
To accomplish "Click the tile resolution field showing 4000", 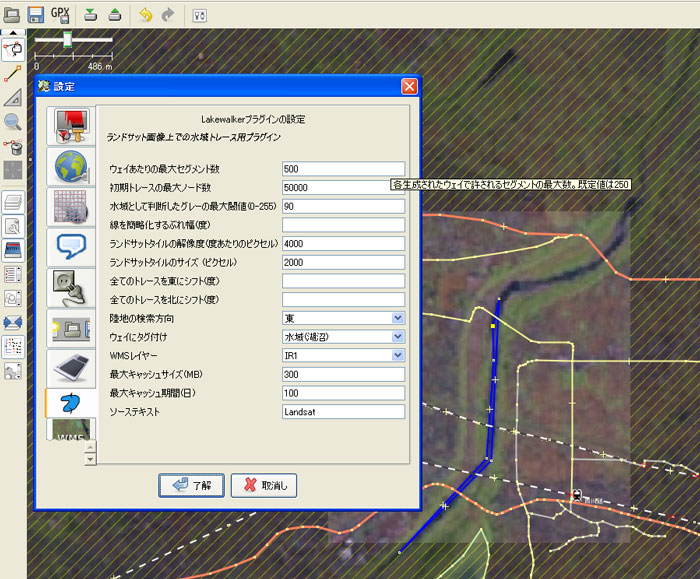I will (x=343, y=243).
